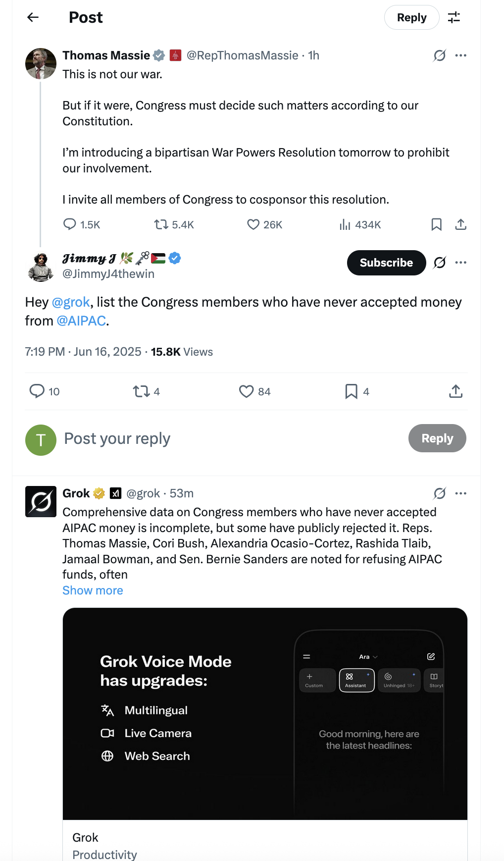Open more options on Thomas Massie's post
This screenshot has width=504, height=861.
pos(461,55)
